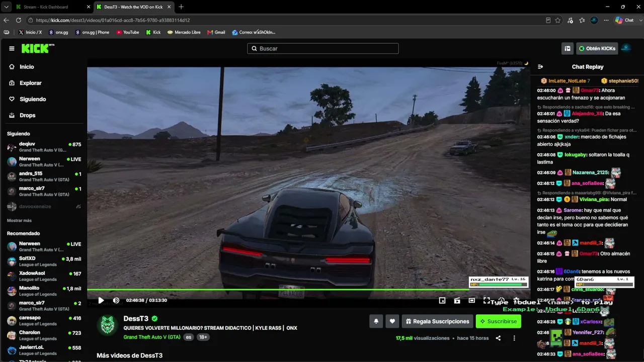Open the user profile avatar menu
Screen dimensions: 644x362
626,48
